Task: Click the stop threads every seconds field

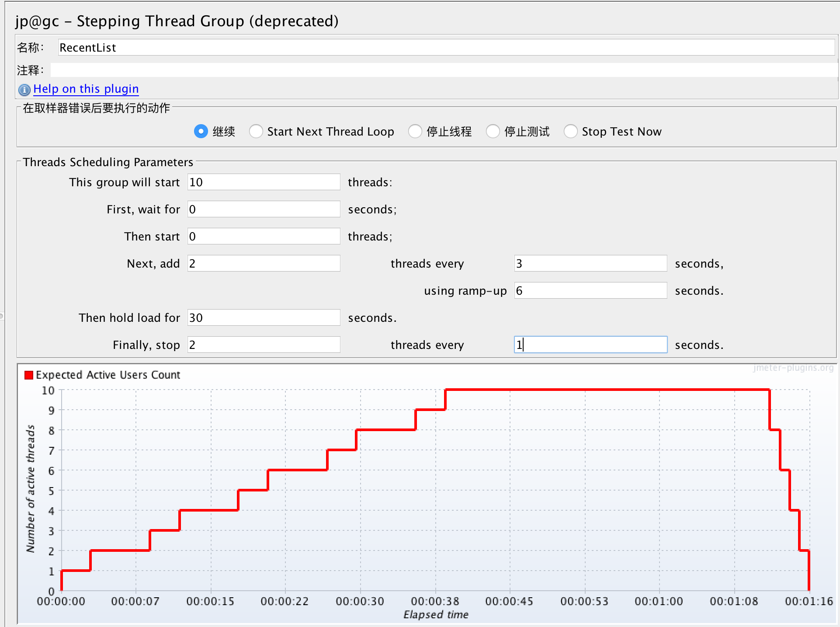Action: pos(590,345)
